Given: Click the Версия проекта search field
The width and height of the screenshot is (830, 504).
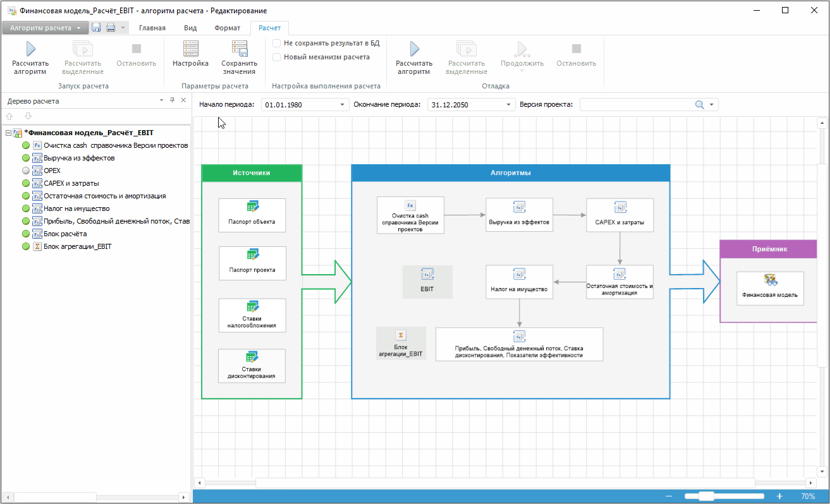Looking at the screenshot, I should [x=637, y=105].
